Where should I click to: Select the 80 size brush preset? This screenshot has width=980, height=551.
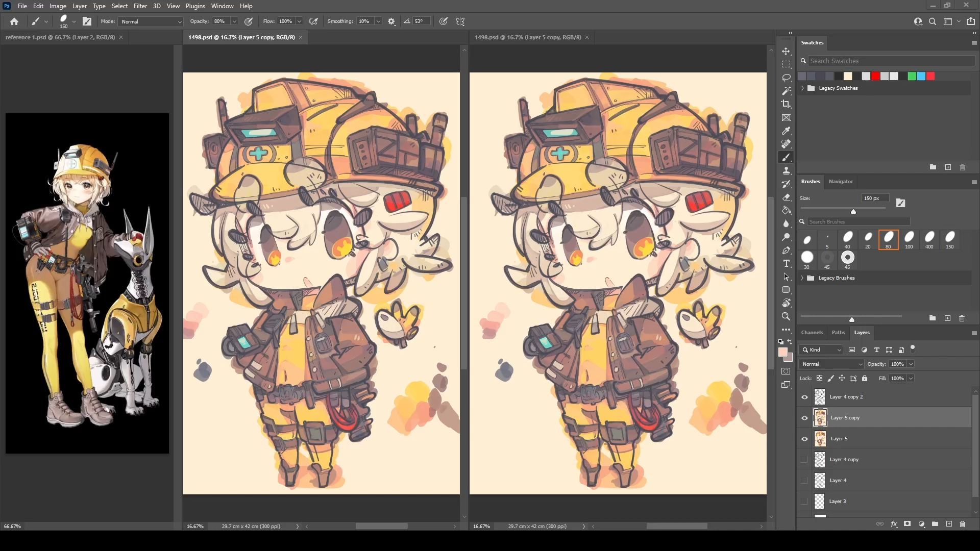888,240
